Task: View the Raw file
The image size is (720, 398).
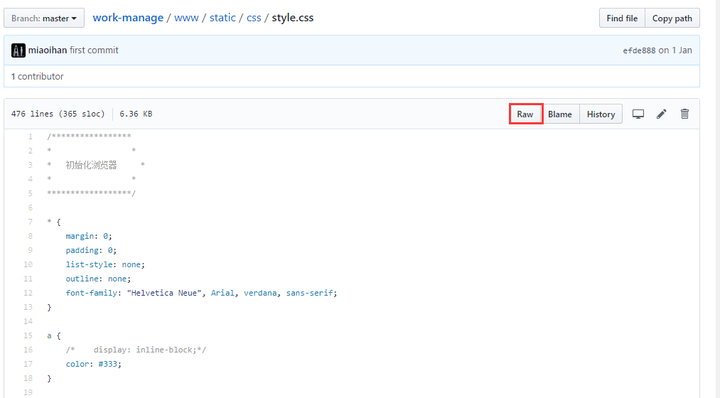Action: [x=525, y=114]
